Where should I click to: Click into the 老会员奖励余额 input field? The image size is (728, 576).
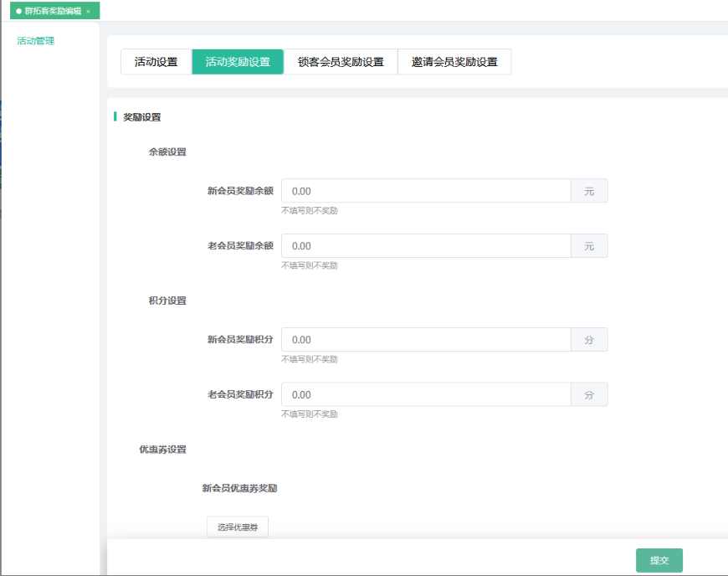[x=426, y=246]
